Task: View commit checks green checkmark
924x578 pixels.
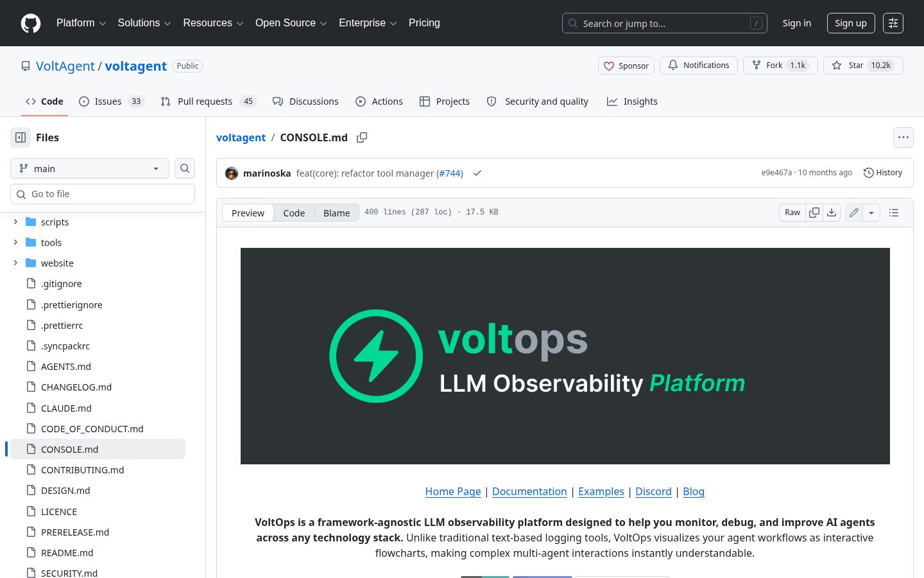Action: pos(477,173)
